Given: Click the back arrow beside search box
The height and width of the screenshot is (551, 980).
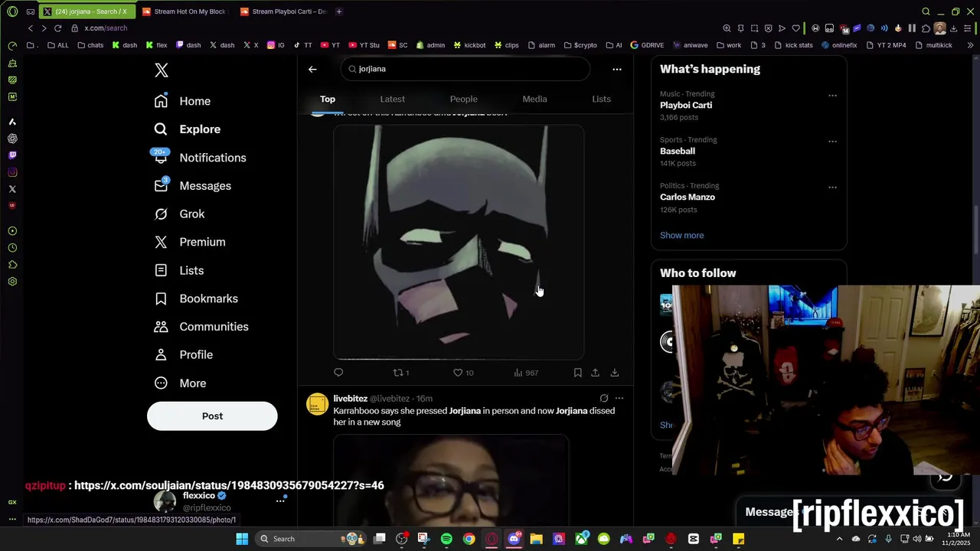Looking at the screenshot, I should point(312,69).
